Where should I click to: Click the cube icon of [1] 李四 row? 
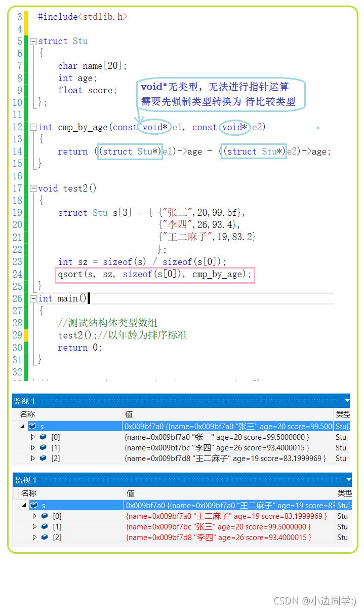click(x=43, y=448)
